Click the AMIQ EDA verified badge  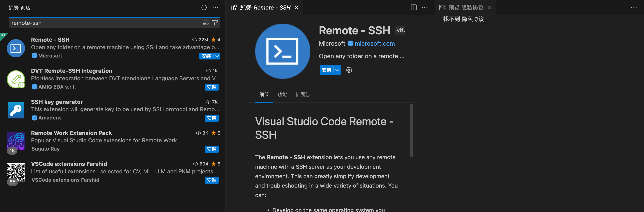[34, 87]
